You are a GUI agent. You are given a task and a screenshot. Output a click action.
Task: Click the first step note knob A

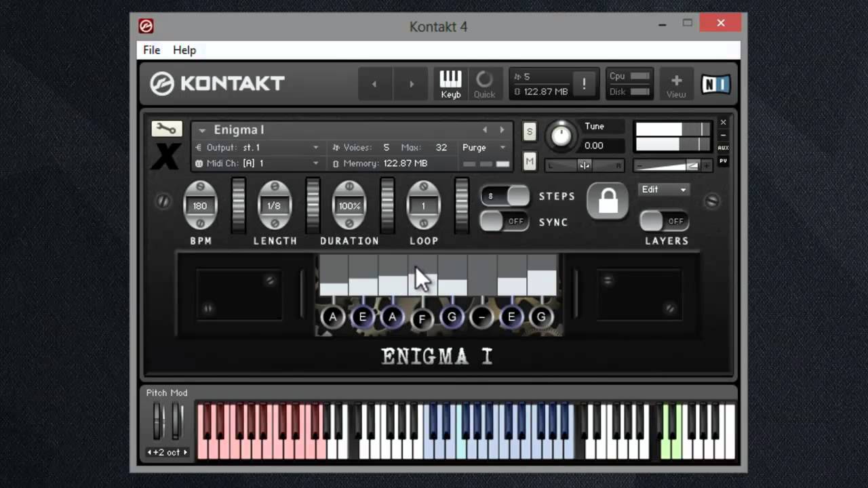pos(333,317)
